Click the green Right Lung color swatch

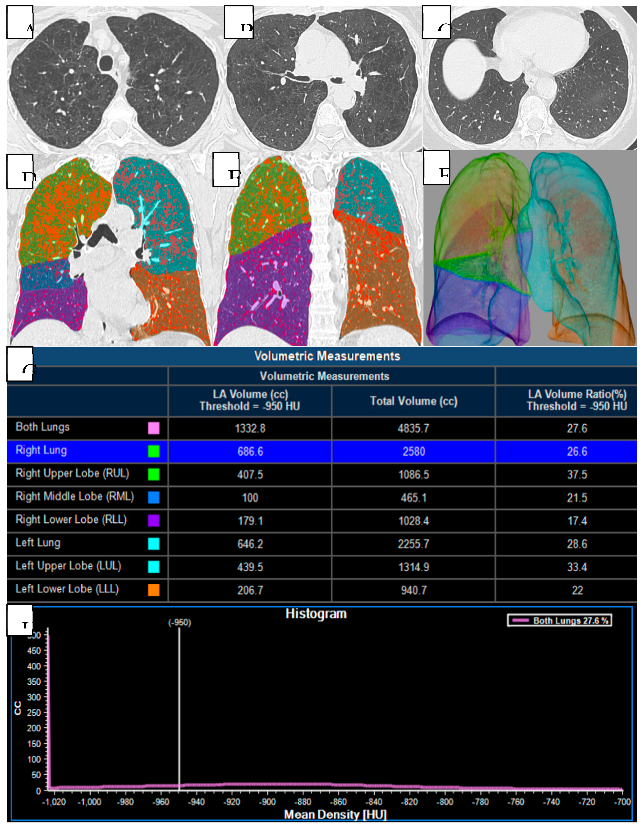point(154,451)
